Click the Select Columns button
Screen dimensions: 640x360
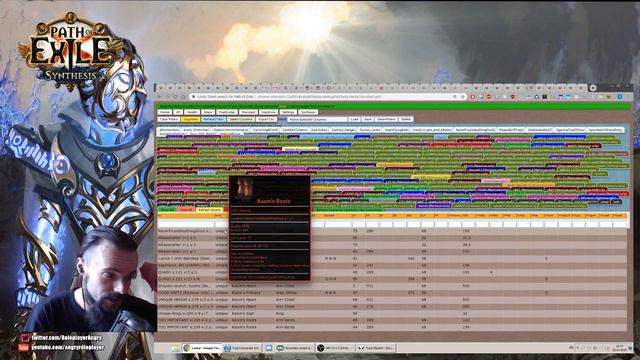click(241, 119)
